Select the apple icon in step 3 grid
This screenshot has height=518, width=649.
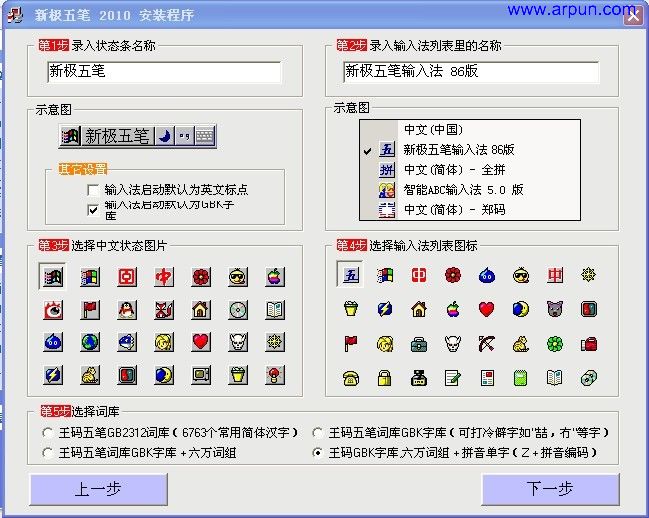(275, 277)
